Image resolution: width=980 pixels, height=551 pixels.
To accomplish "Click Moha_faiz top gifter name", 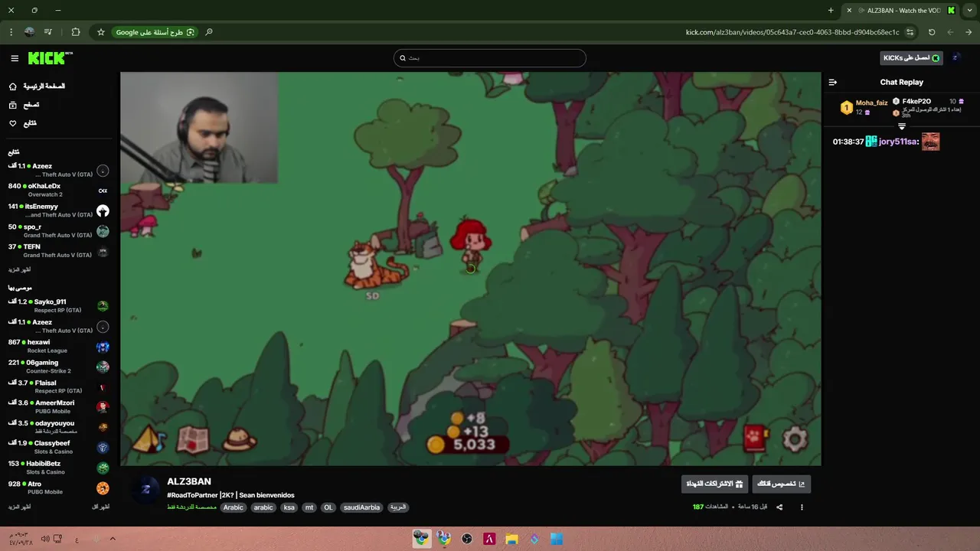I will [871, 103].
